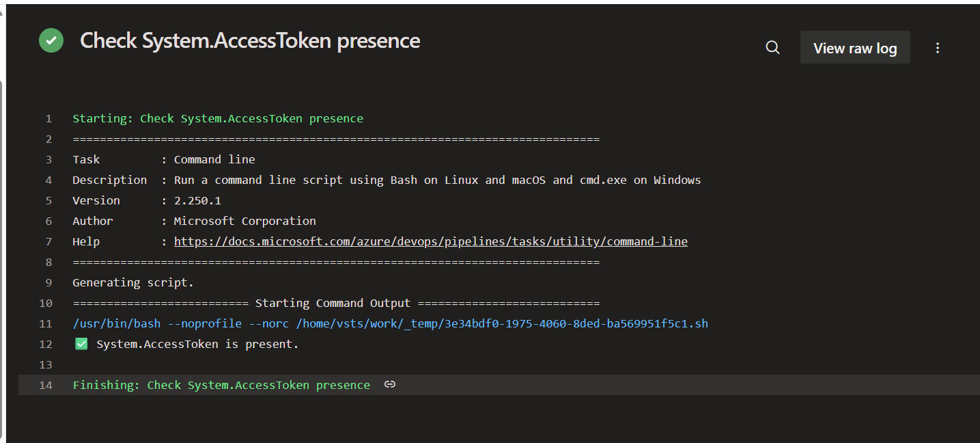Screen dimensions: 980x443
Task: Select the Starting Check System.AccessToken line
Action: coord(218,118)
